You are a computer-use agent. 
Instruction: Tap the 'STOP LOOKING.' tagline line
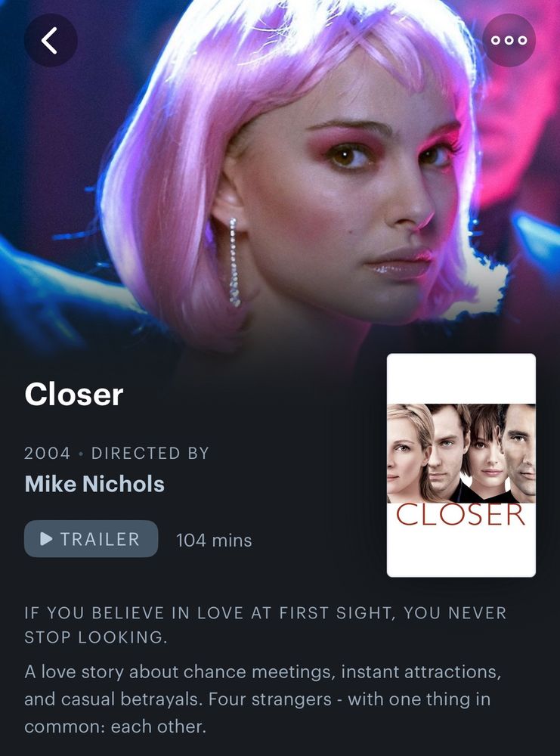click(95, 637)
